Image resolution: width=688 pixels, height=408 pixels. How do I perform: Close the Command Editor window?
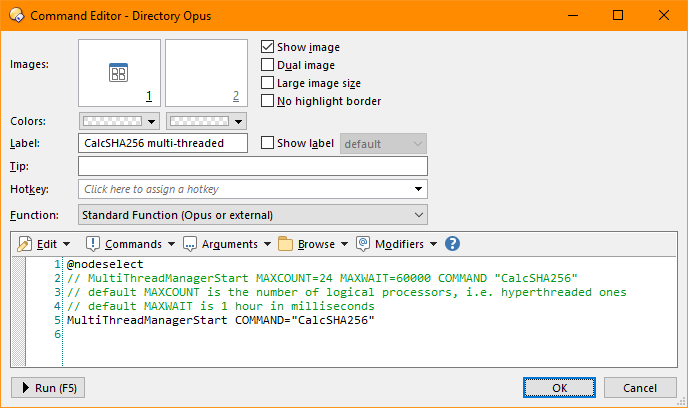[664, 15]
